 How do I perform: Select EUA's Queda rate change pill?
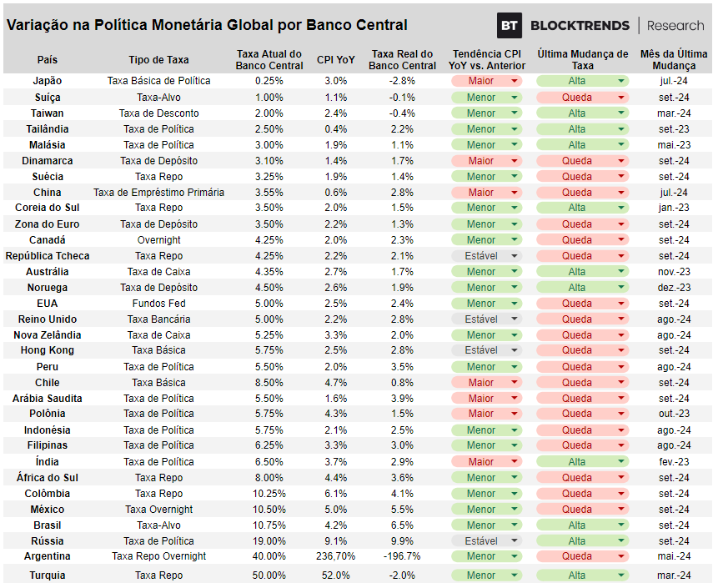(x=582, y=304)
